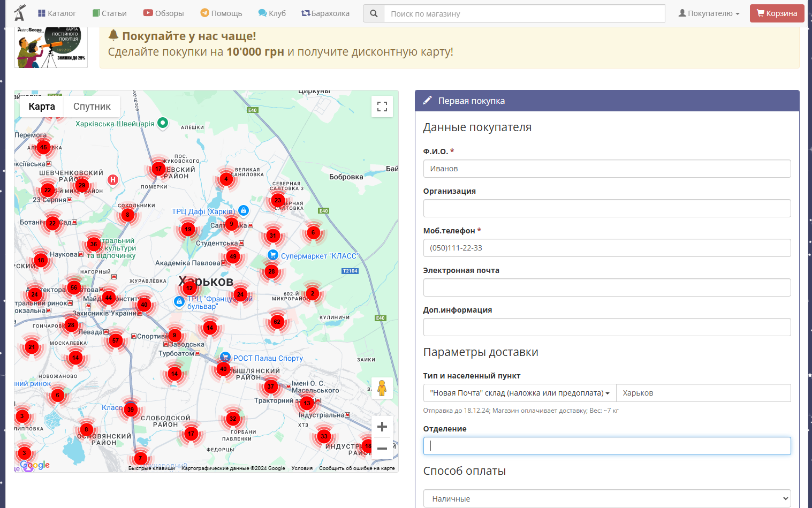This screenshot has width=812, height=508.
Task: Open Наличные payment method dropdown
Action: (x=607, y=498)
